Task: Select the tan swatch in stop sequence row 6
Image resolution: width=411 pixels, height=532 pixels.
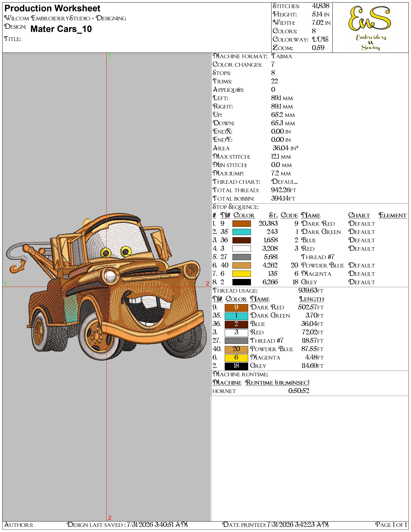Action: click(x=241, y=265)
